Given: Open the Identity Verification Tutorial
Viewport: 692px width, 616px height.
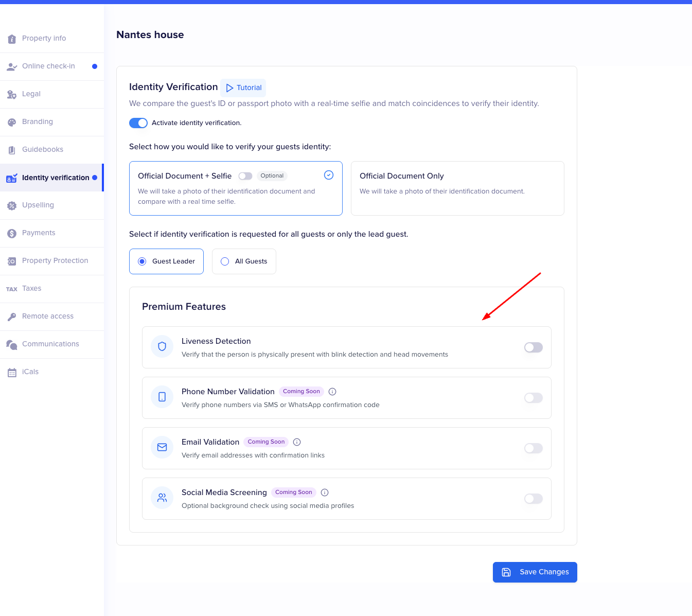Looking at the screenshot, I should click(243, 88).
